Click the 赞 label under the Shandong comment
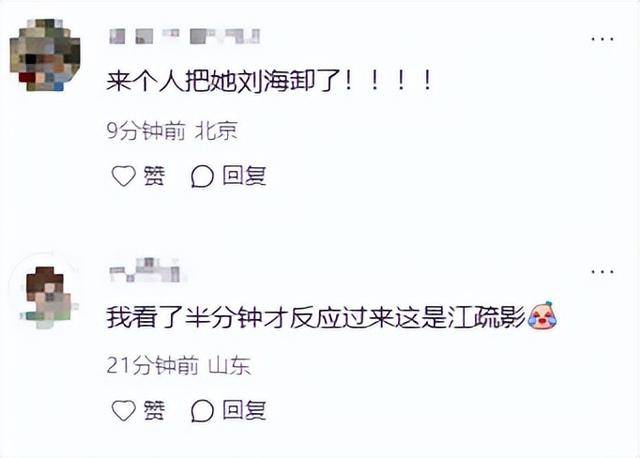This screenshot has height=458, width=640. [x=154, y=410]
